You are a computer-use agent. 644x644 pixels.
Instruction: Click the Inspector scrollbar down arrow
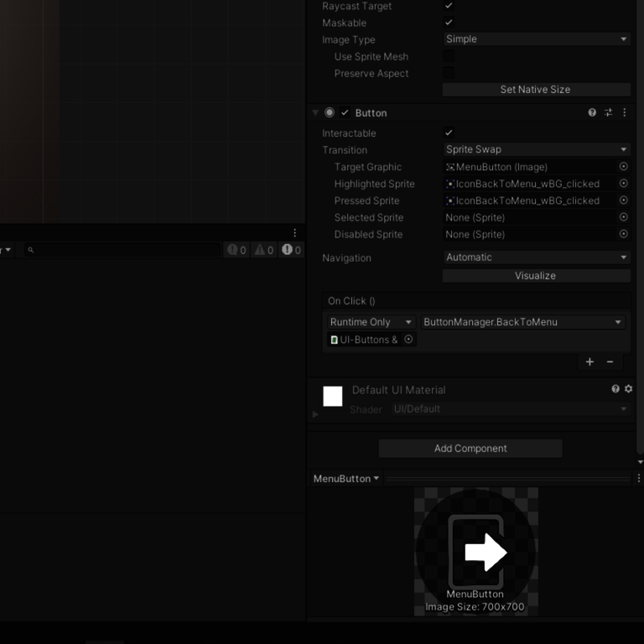tap(640, 462)
